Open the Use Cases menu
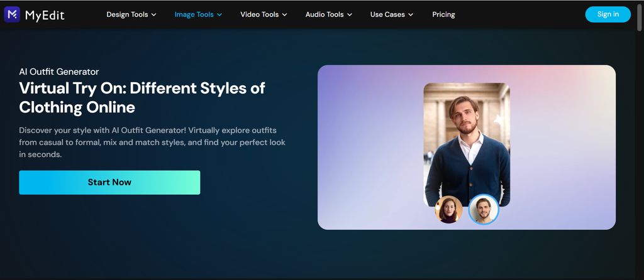Viewport: 644px width, 280px height. tap(387, 14)
